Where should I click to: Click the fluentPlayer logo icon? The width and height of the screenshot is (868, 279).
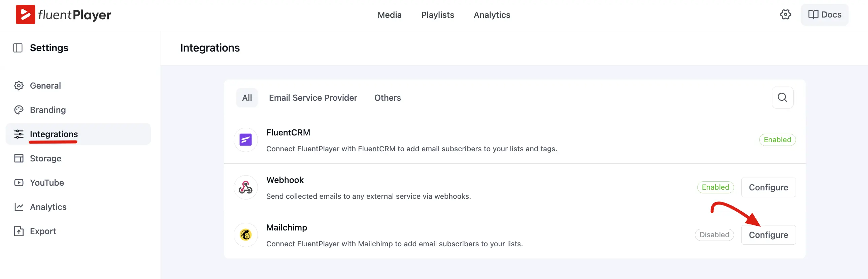click(x=25, y=14)
